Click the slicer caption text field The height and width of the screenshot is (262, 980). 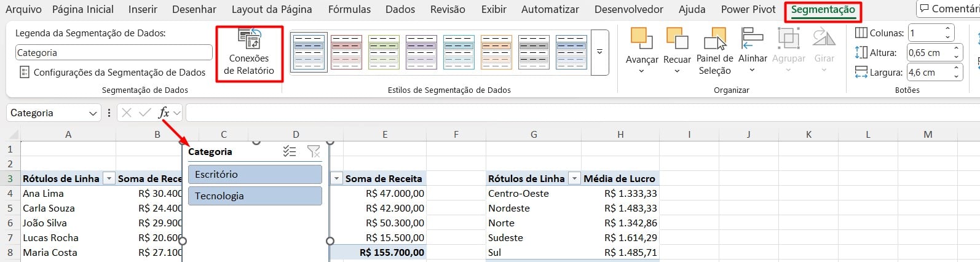(114, 53)
